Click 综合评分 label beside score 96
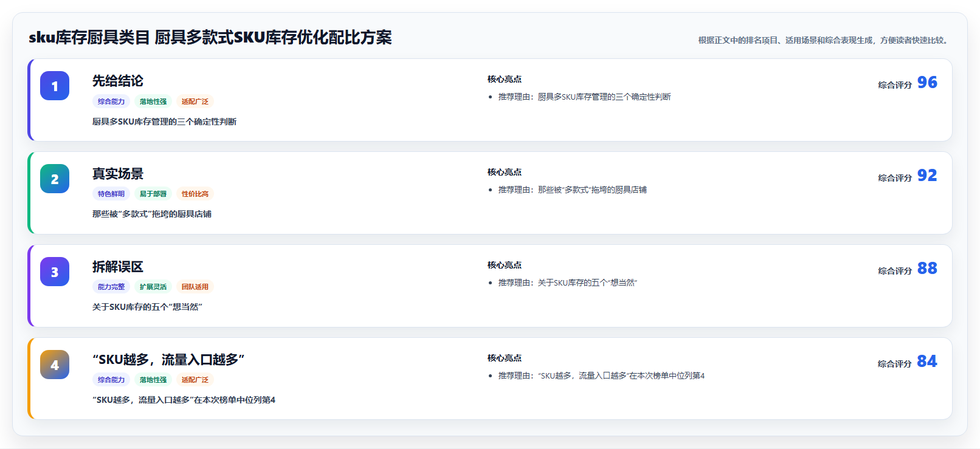 pos(895,85)
